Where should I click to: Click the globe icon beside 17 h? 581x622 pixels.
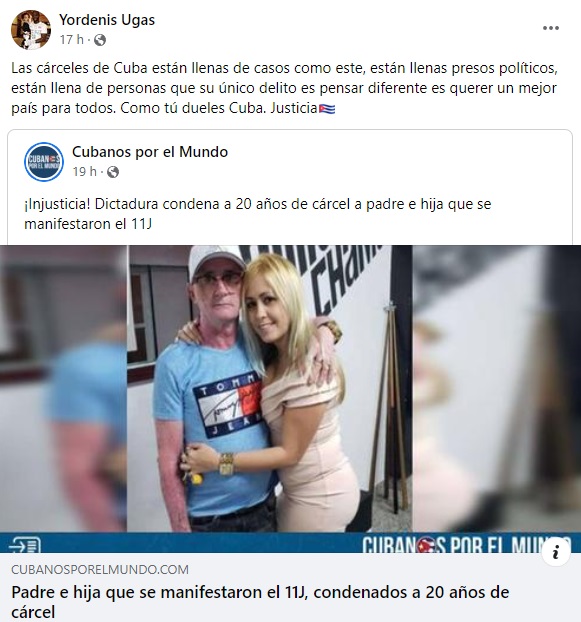[100, 40]
